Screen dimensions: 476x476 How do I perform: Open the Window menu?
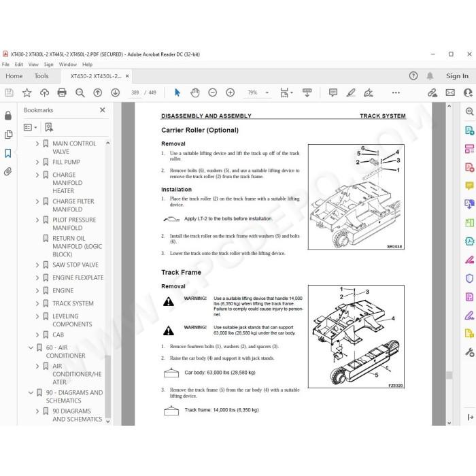tap(68, 65)
